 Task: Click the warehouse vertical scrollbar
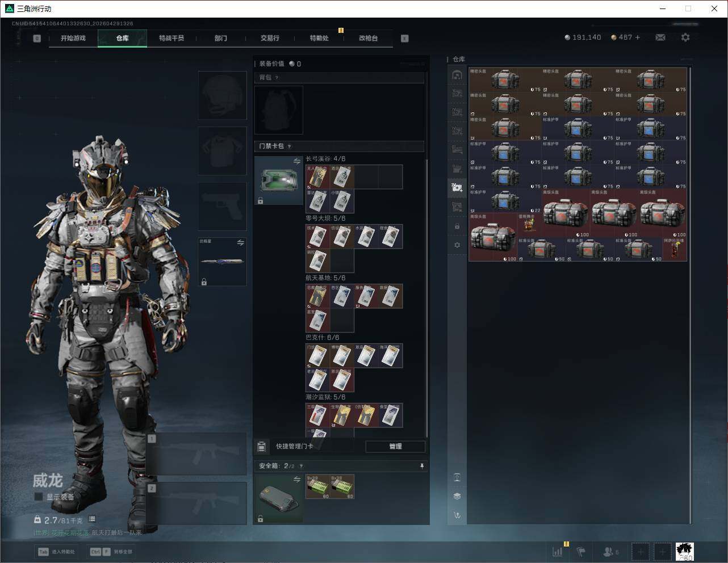[690, 295]
